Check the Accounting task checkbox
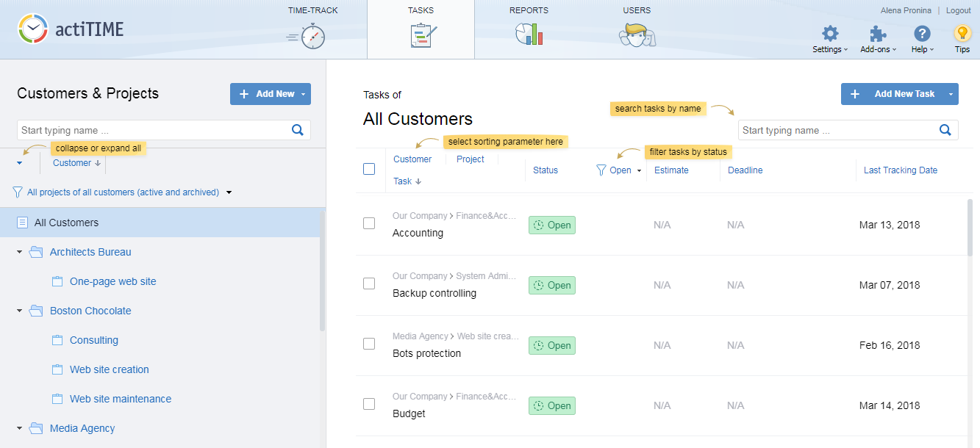This screenshot has height=448, width=980. click(369, 223)
